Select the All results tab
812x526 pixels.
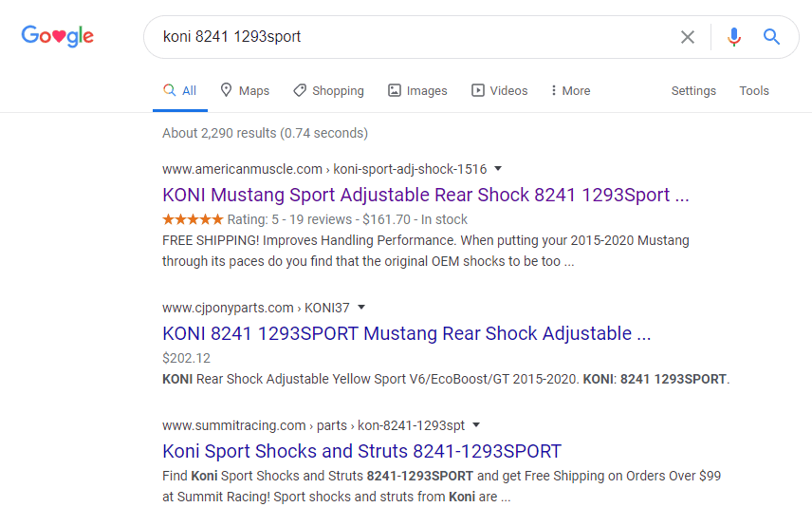pos(179,91)
